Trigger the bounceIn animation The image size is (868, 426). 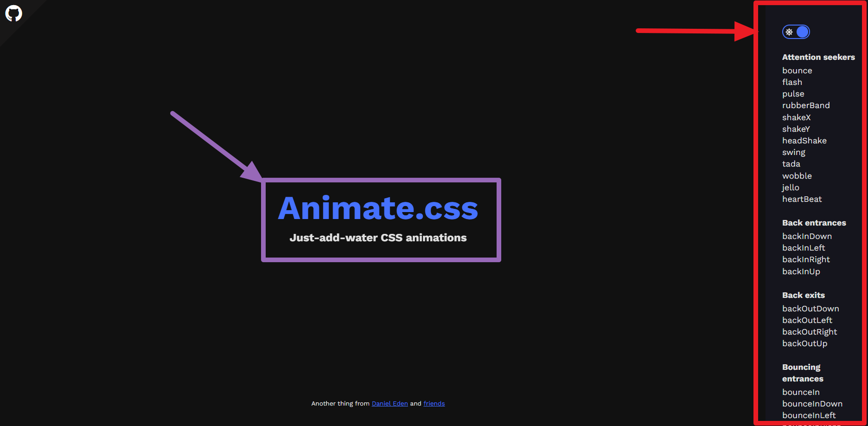(x=801, y=392)
